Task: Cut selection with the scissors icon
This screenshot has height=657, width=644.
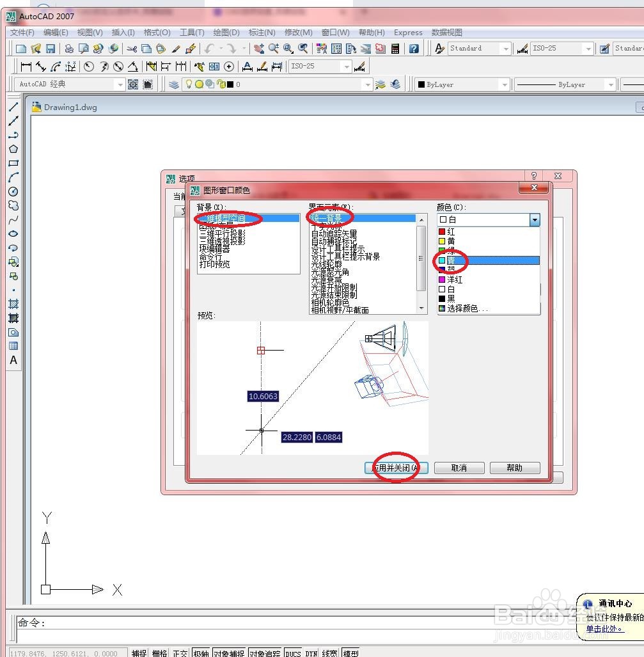Action: point(132,49)
